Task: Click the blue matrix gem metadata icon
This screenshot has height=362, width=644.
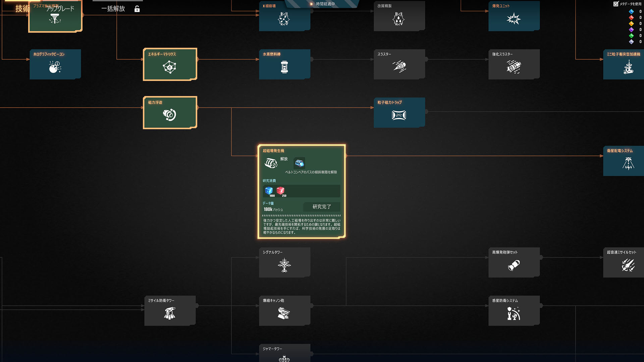Action: pyautogui.click(x=631, y=11)
